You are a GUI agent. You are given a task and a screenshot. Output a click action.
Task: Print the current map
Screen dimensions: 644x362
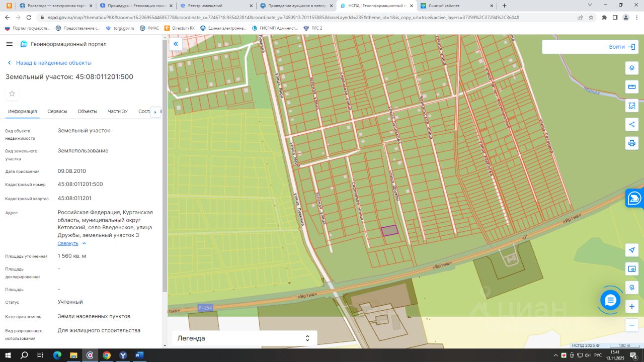(x=632, y=143)
